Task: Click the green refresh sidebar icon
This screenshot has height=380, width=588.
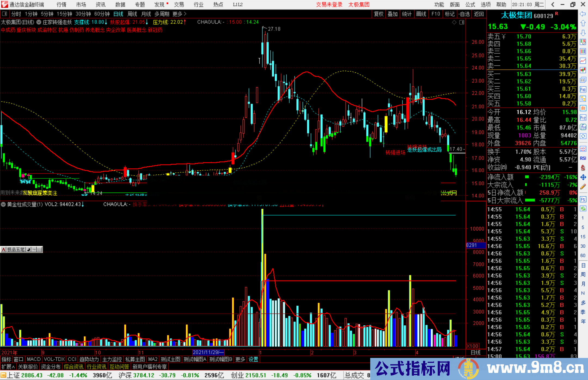Action: click(583, 209)
